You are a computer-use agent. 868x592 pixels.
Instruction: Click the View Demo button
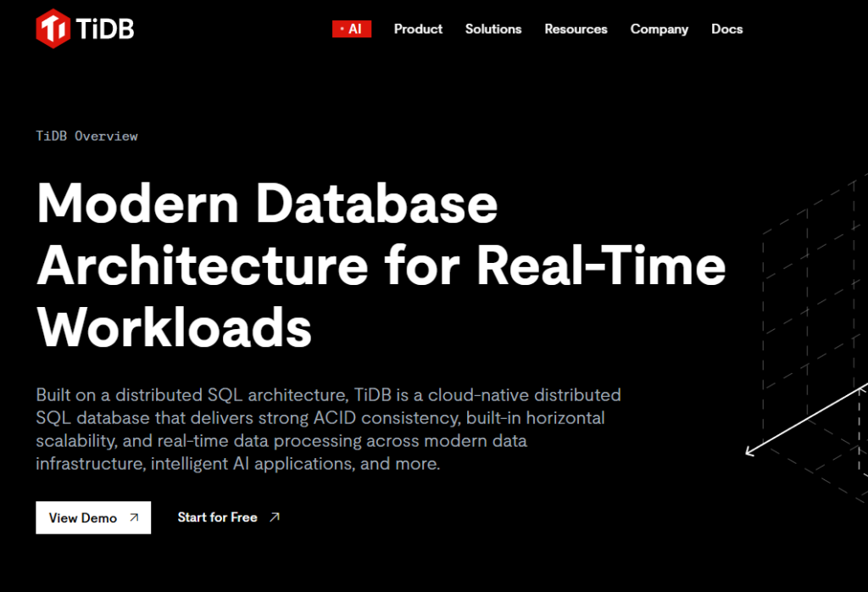click(x=93, y=518)
